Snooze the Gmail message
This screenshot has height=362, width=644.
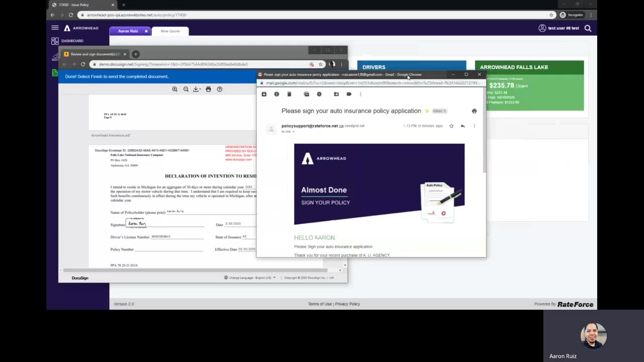(x=319, y=94)
